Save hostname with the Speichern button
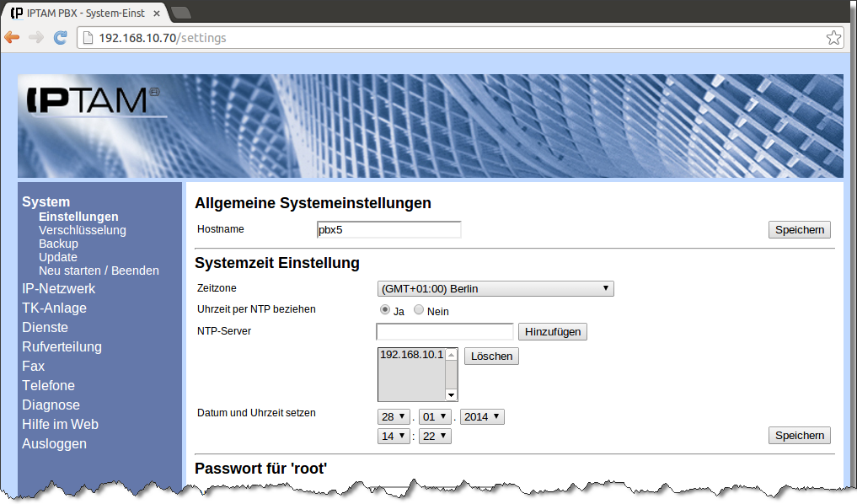The image size is (857, 504). click(x=799, y=230)
